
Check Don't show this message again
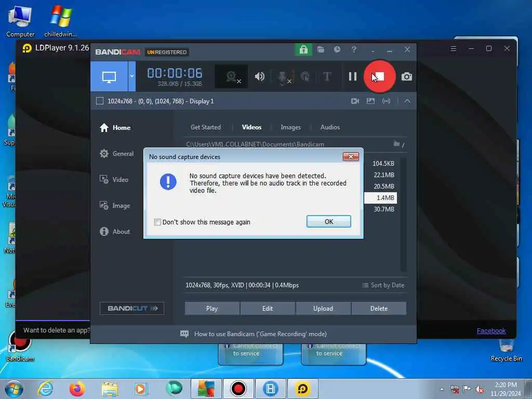point(157,222)
